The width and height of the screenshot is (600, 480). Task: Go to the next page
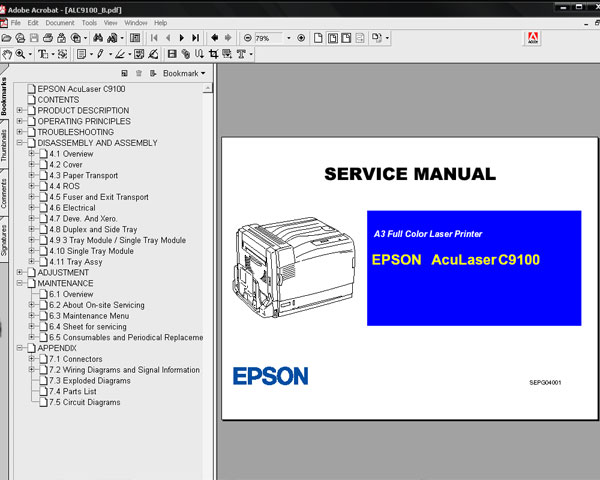(182, 38)
